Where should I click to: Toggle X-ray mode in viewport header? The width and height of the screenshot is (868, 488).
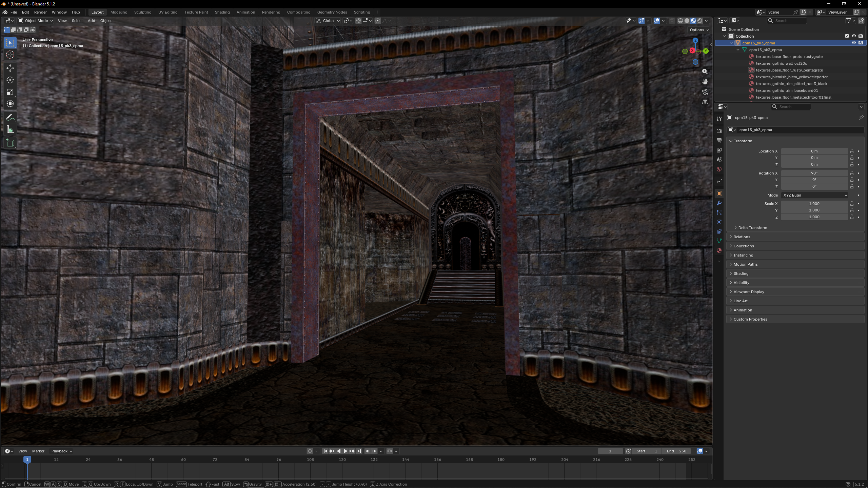[671, 21]
